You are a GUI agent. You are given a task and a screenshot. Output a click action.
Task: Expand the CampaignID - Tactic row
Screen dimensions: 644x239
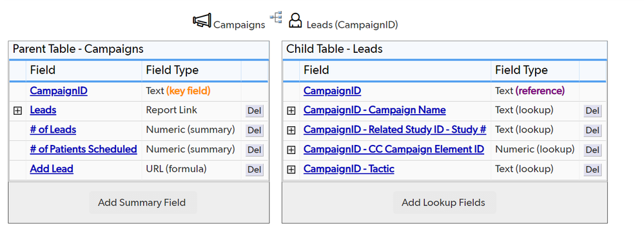[291, 169]
